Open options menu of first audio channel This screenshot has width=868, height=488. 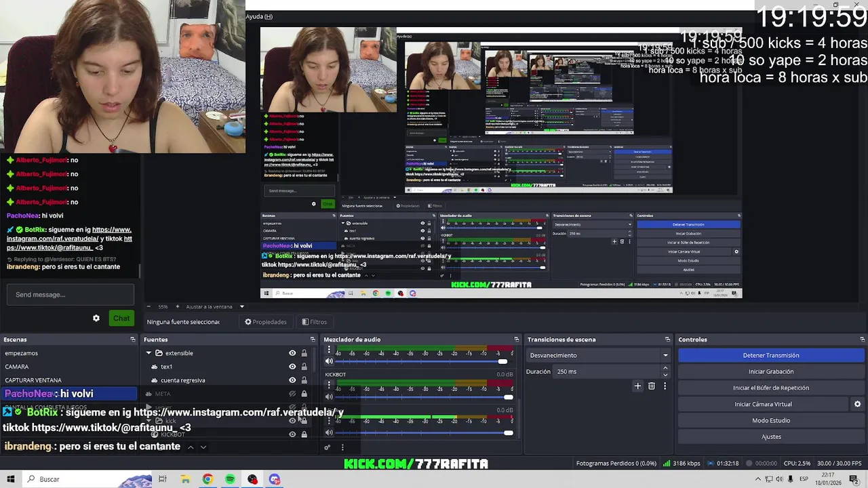click(329, 350)
